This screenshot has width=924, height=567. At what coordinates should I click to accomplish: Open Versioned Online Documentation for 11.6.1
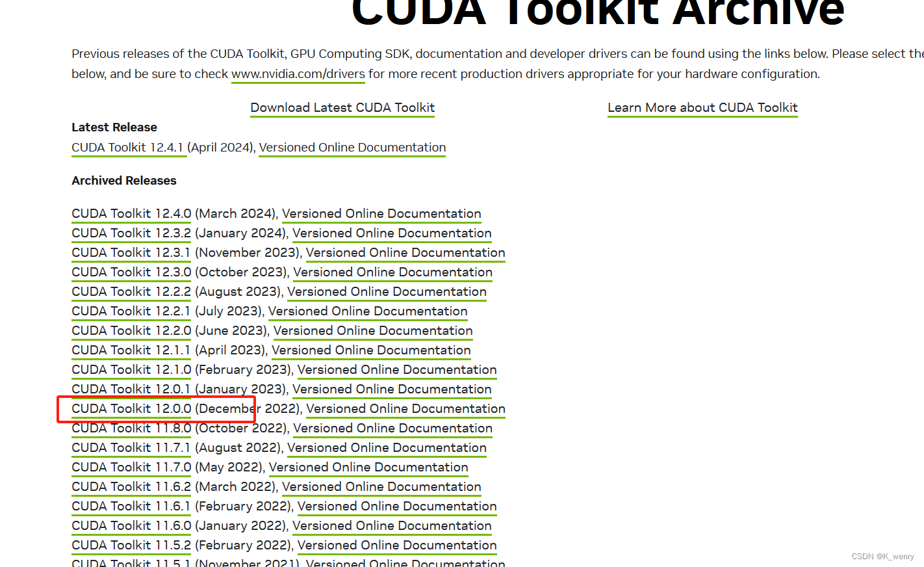tap(397, 507)
